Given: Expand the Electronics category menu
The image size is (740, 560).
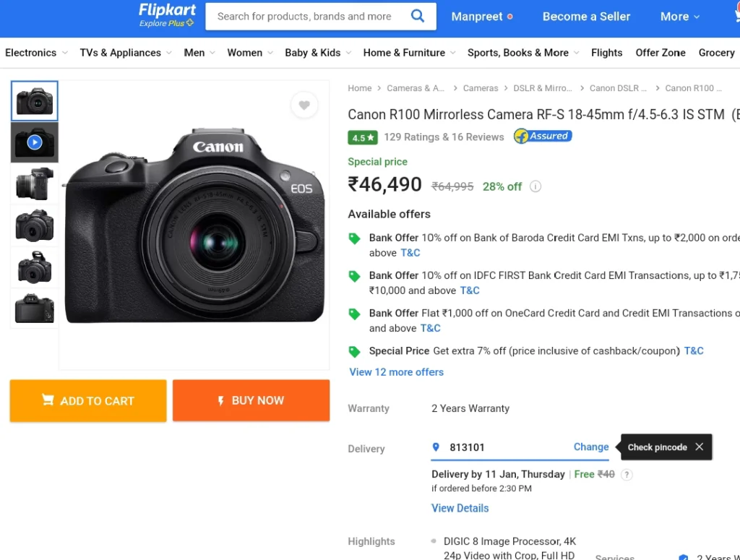Looking at the screenshot, I should 35,53.
